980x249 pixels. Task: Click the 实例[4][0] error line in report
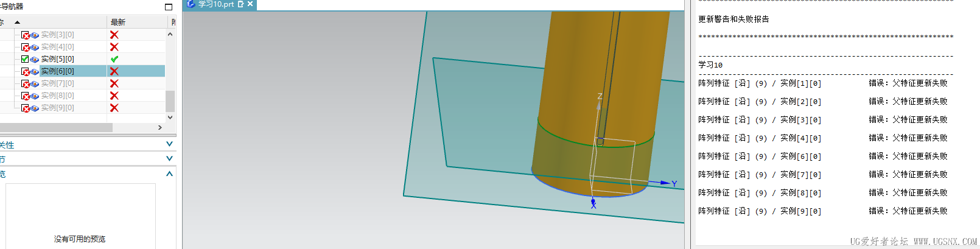coord(823,138)
